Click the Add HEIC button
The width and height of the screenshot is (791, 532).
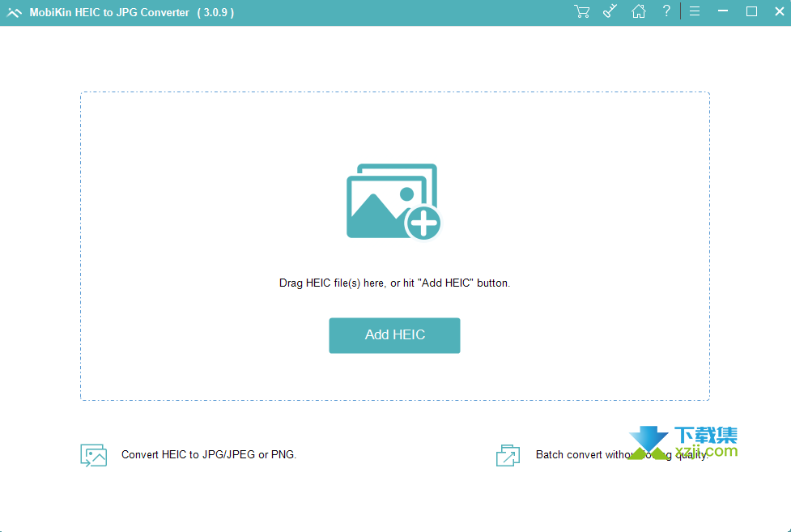pyautogui.click(x=394, y=335)
